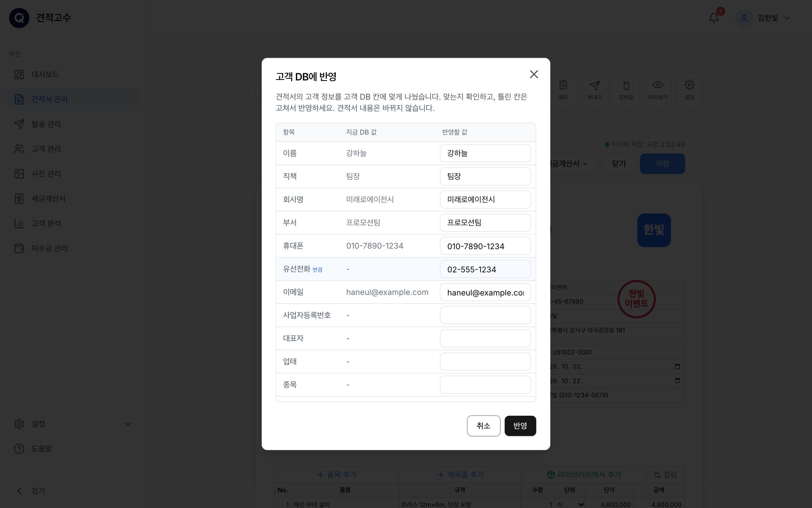The image size is (812, 508).
Task: Click 제목줄 추가 link
Action: [460, 475]
